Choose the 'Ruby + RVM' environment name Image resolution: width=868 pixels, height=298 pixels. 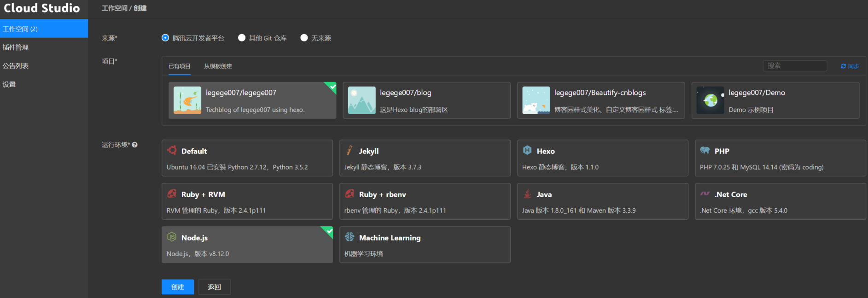click(x=203, y=194)
